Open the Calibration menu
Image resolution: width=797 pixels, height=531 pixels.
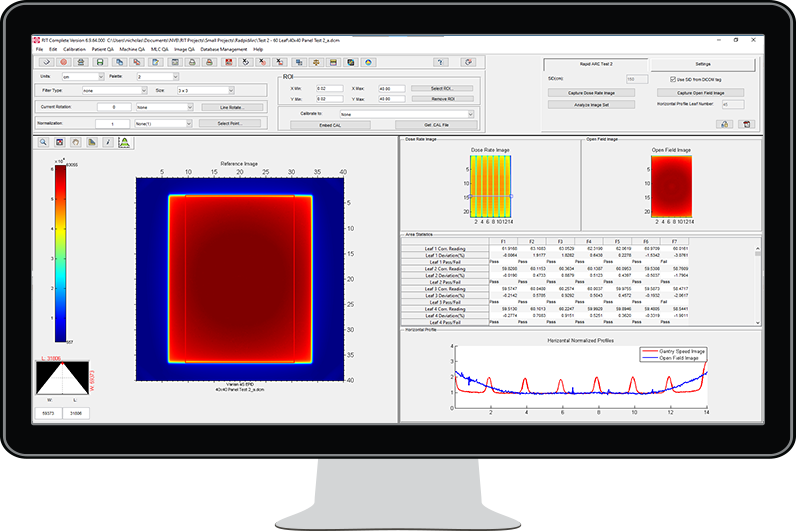tap(74, 49)
